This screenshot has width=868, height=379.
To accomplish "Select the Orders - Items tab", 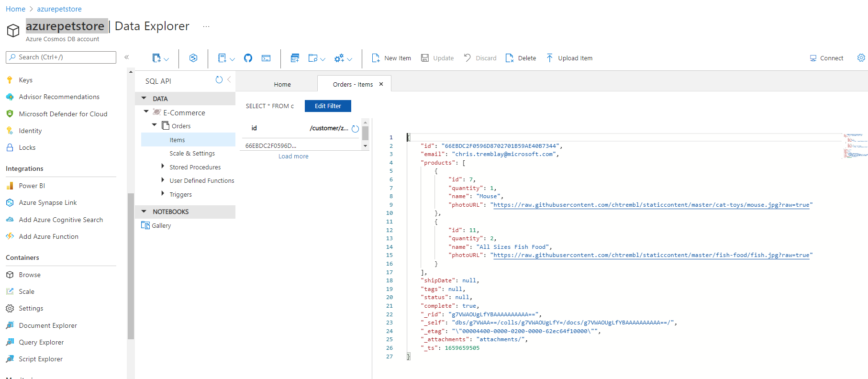I will click(353, 84).
